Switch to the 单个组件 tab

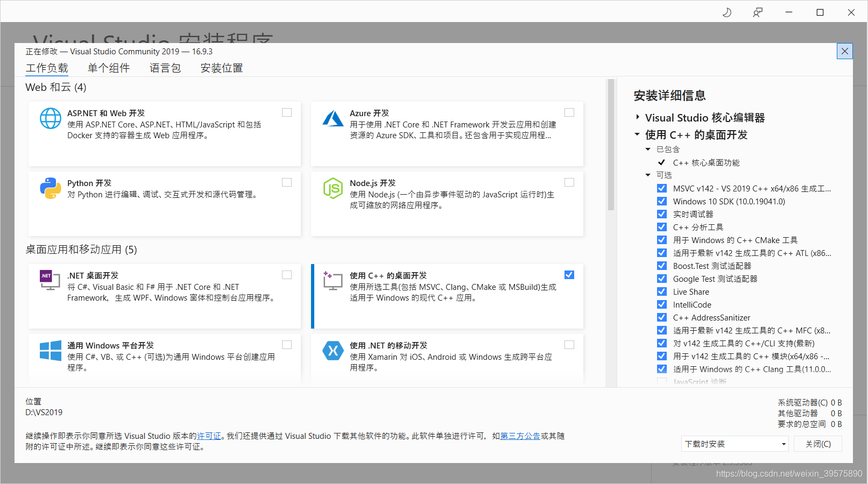pos(109,68)
